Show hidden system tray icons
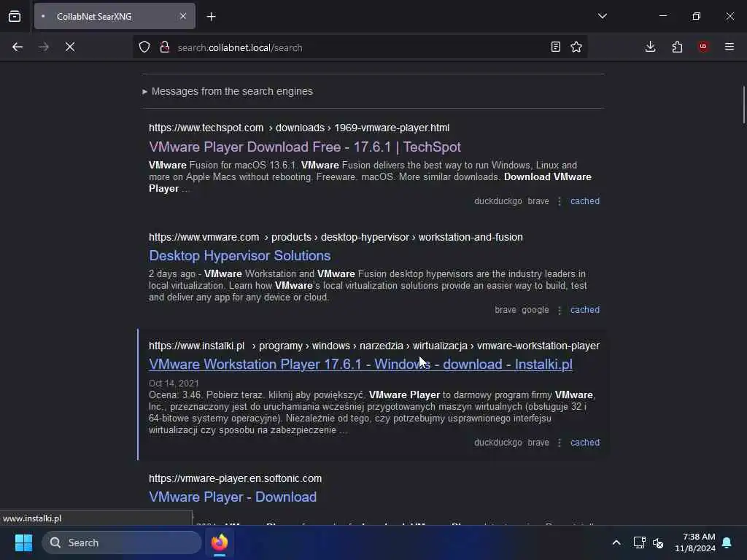 tap(616, 542)
